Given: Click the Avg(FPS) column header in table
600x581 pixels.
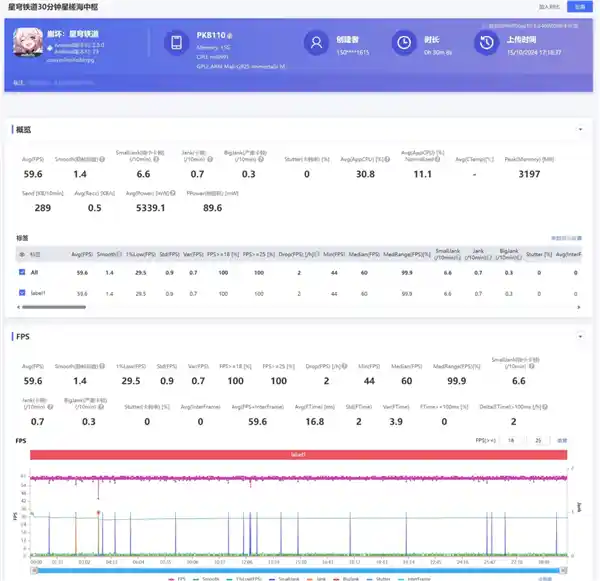Looking at the screenshot, I should [82, 254].
